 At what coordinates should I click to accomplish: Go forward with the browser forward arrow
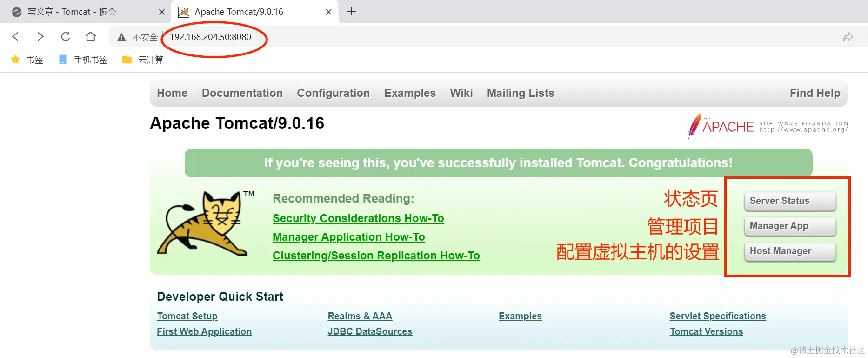click(40, 36)
